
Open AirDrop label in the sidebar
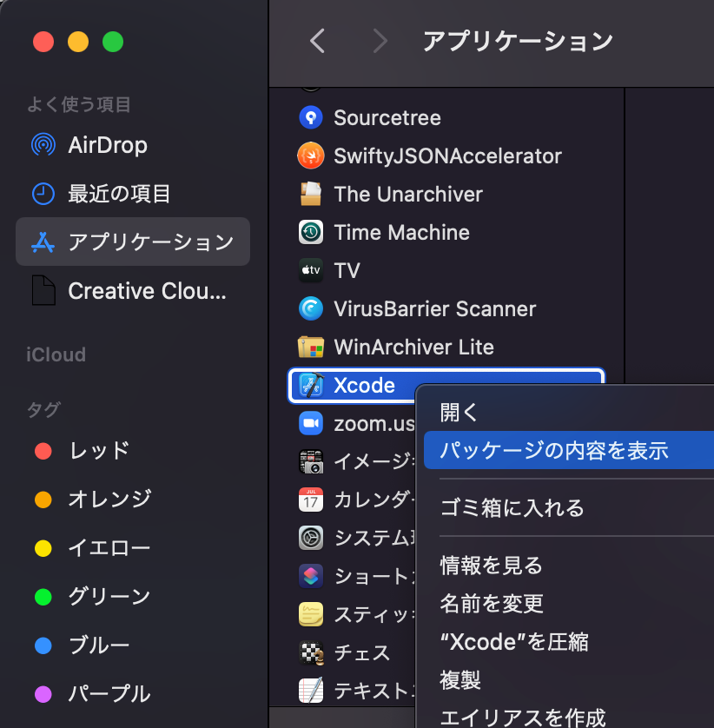(x=108, y=145)
